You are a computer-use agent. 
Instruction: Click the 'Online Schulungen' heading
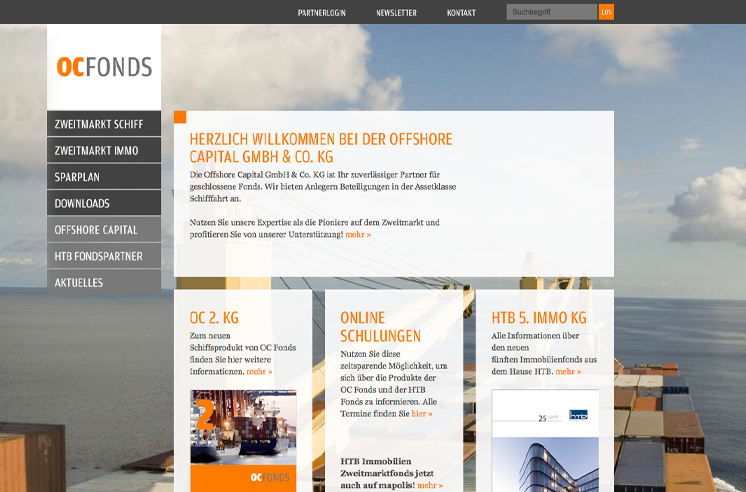point(381,326)
